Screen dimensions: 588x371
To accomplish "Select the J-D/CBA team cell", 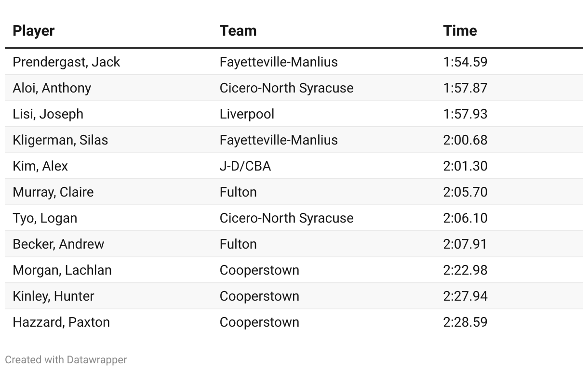I will (245, 166).
